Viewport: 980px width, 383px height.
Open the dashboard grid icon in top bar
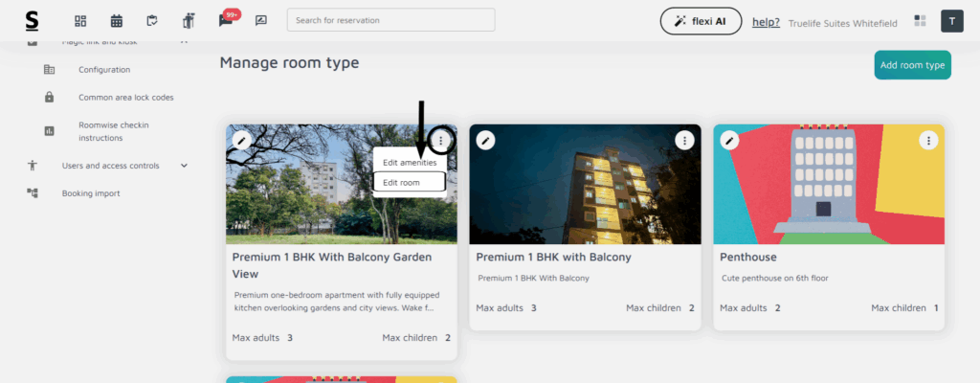[x=80, y=21]
